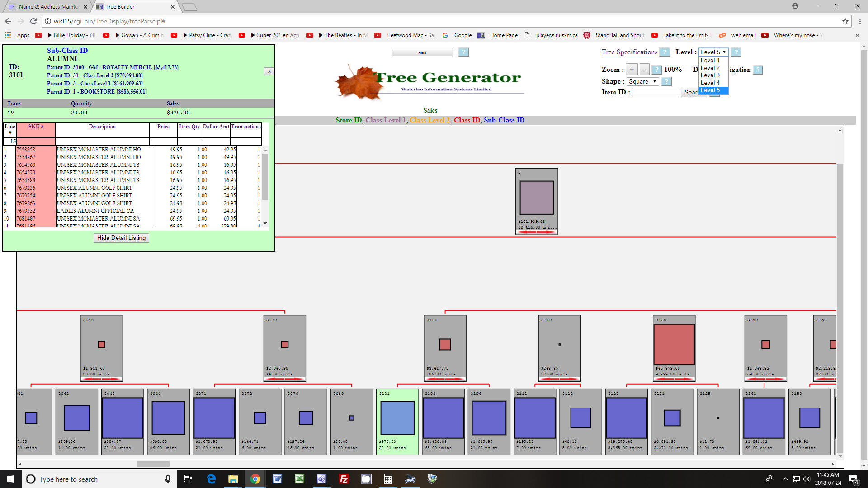The image size is (868, 488).
Task: Click the Hide Detail Listing button
Action: pos(121,238)
